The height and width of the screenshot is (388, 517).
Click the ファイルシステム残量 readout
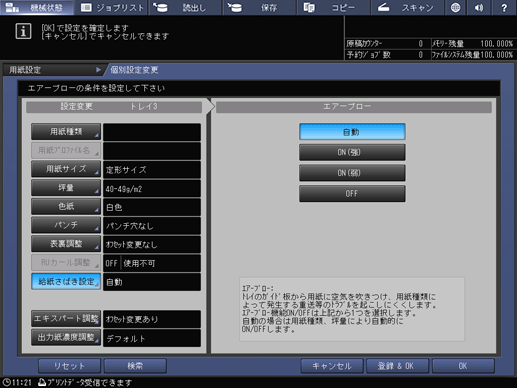tap(473, 55)
